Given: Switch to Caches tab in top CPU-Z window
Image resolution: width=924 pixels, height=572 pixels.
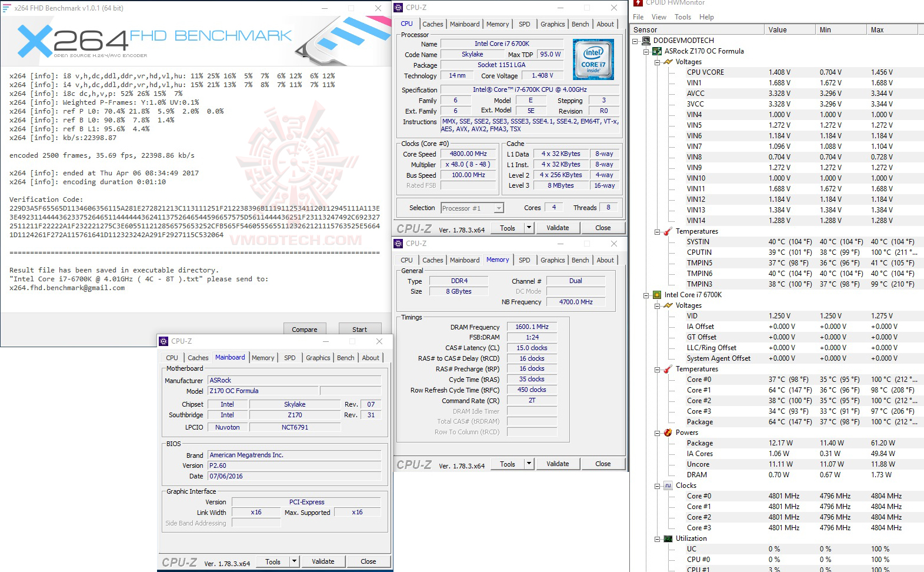Looking at the screenshot, I should coord(433,24).
